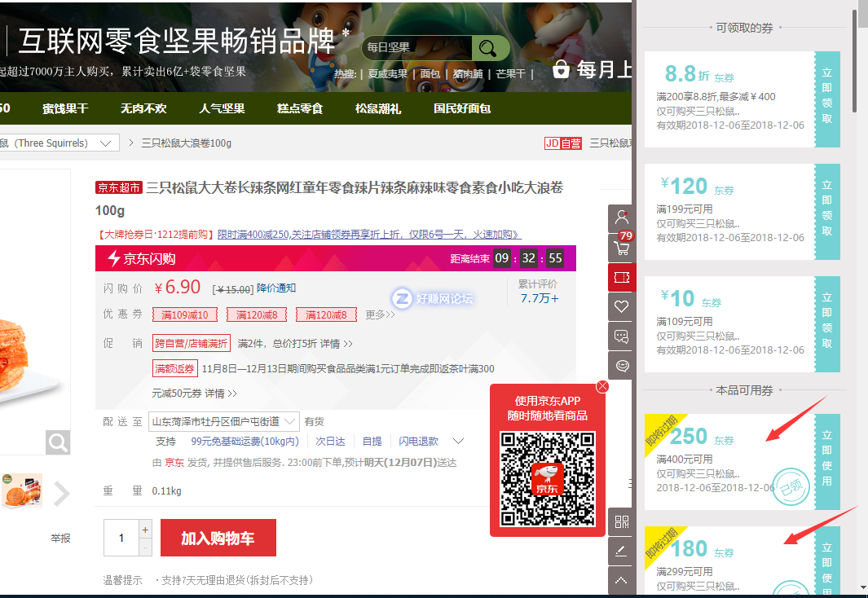Click the 满额返券 promotion tag

tap(175, 368)
